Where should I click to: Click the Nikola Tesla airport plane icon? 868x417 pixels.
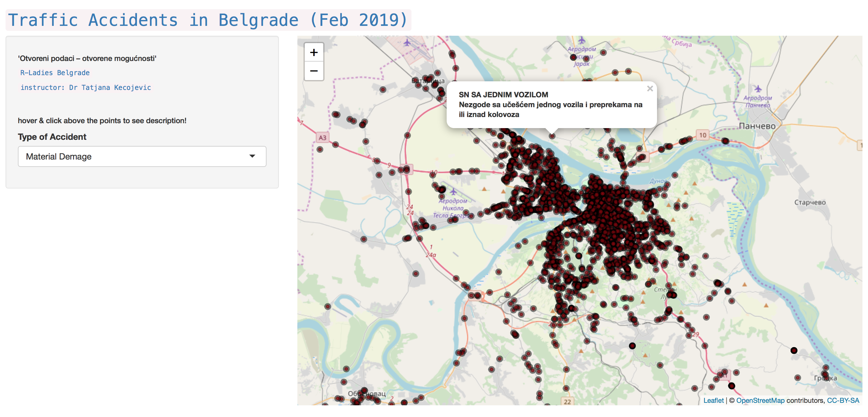[x=453, y=192]
